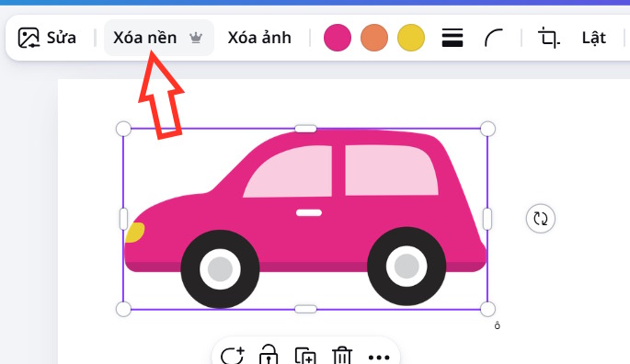This screenshot has width=630, height=364.
Task: Select the magenta pink color swatch
Action: tap(338, 38)
